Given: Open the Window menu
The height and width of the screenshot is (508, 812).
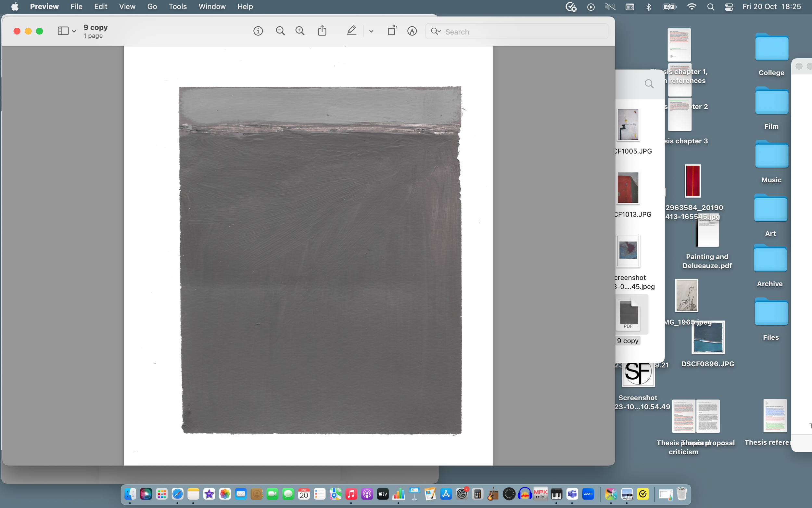Looking at the screenshot, I should pyautogui.click(x=212, y=7).
